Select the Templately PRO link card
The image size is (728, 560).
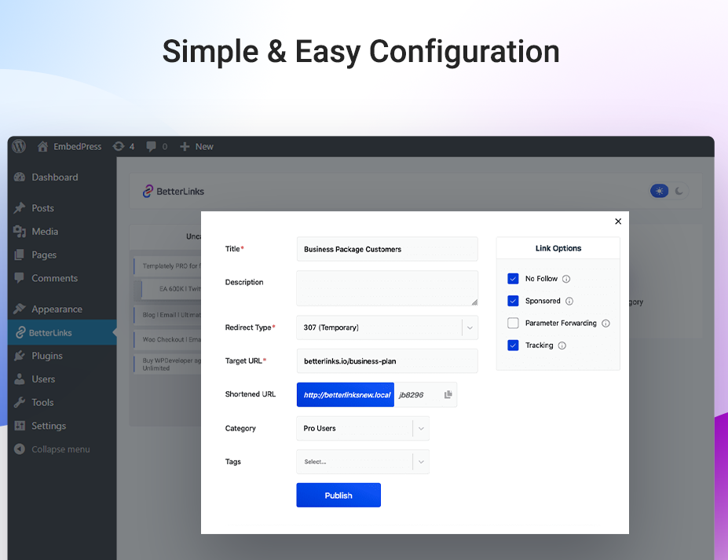point(167,266)
